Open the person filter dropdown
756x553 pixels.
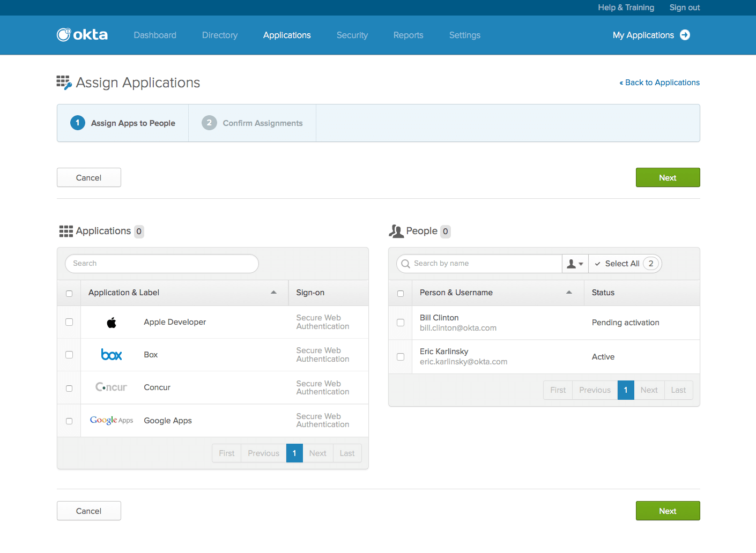click(575, 264)
